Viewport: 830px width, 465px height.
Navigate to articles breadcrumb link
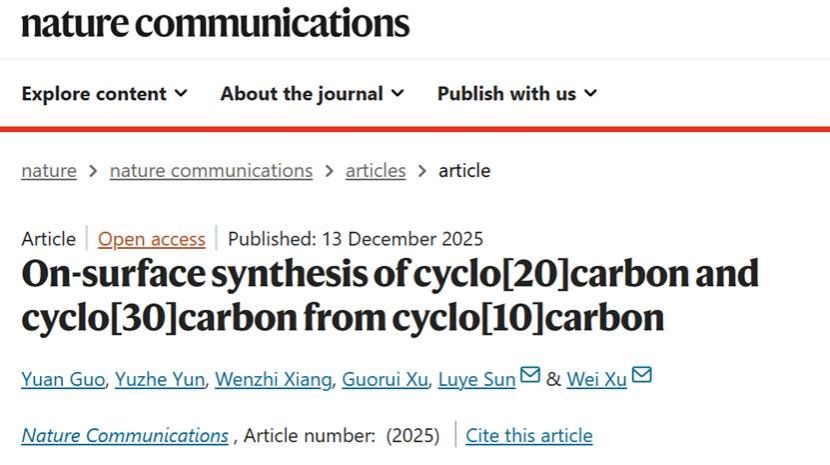(x=375, y=170)
